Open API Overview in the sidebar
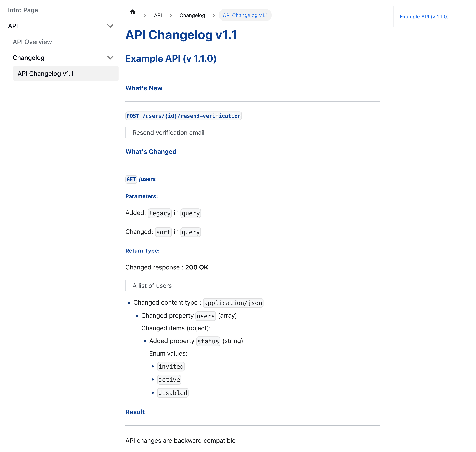This screenshot has width=476, height=452. click(32, 42)
